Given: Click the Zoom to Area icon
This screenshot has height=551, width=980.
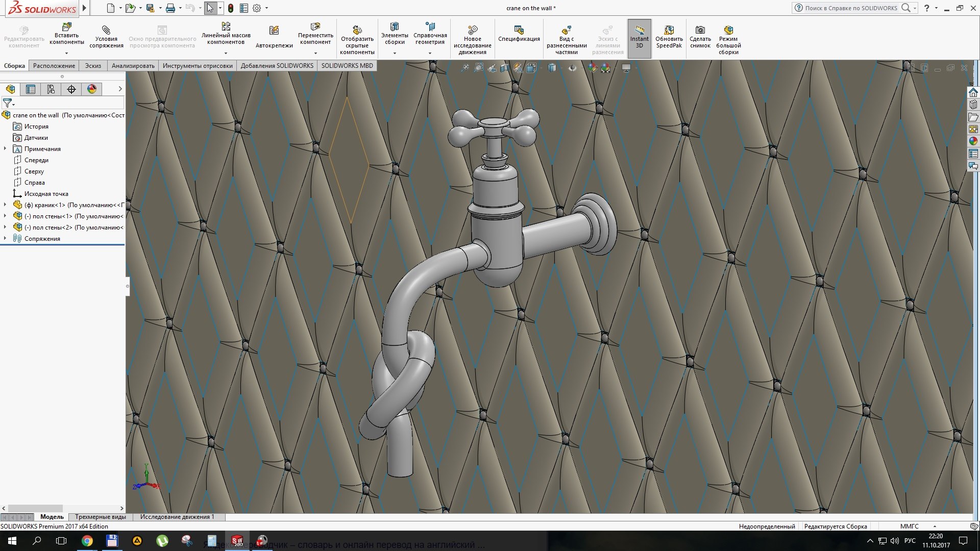Looking at the screenshot, I should tap(478, 68).
